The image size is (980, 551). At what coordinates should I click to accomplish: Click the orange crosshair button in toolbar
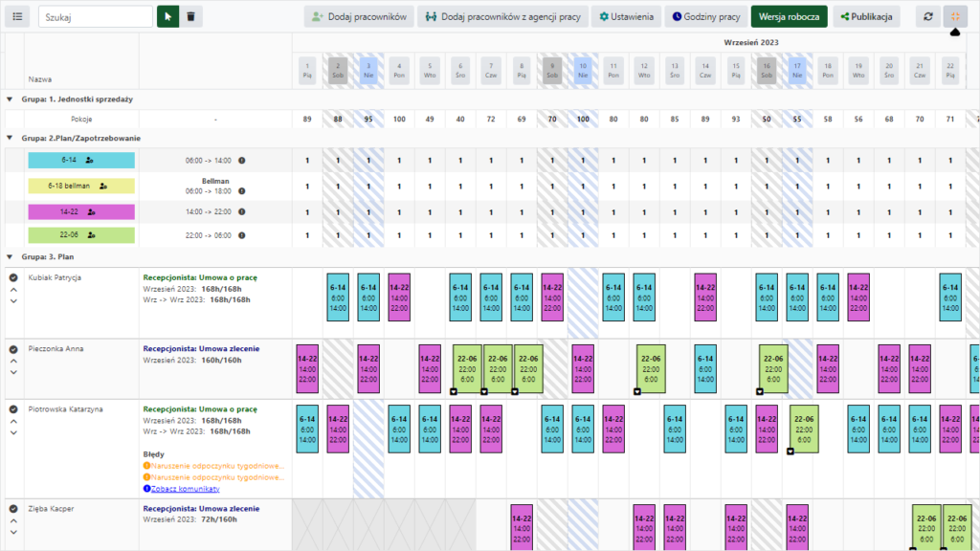[955, 16]
